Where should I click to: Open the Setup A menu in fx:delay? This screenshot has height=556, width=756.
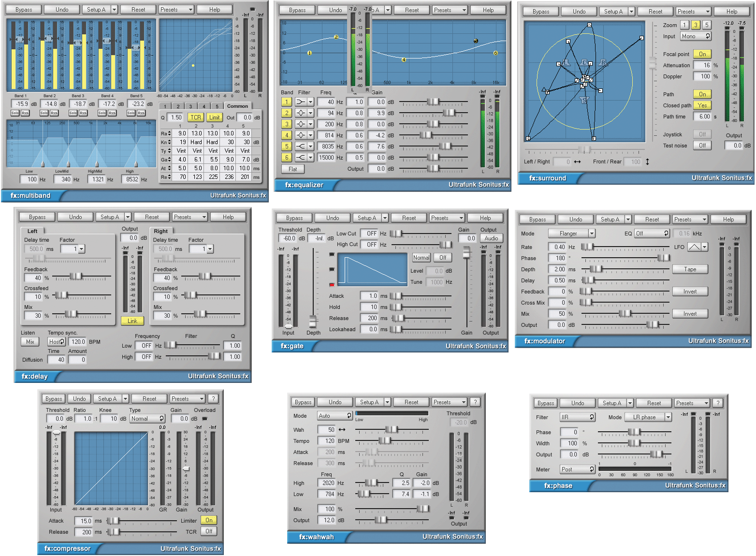[x=113, y=217]
